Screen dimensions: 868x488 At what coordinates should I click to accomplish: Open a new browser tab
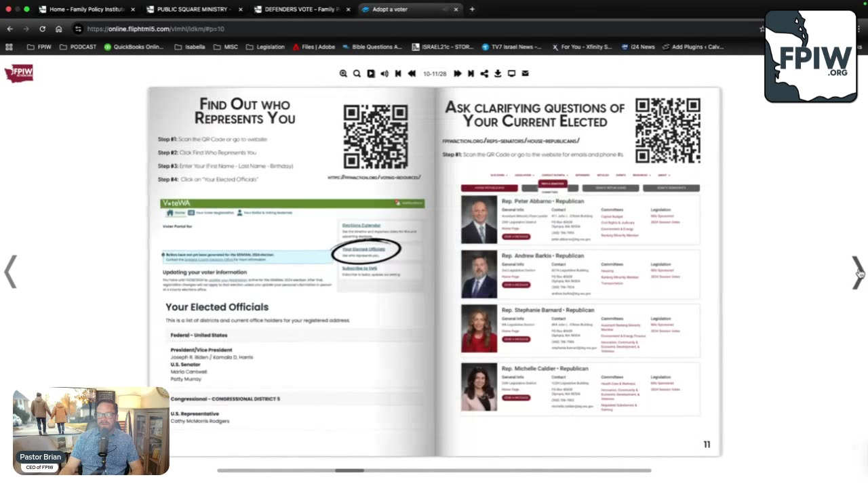tap(472, 9)
